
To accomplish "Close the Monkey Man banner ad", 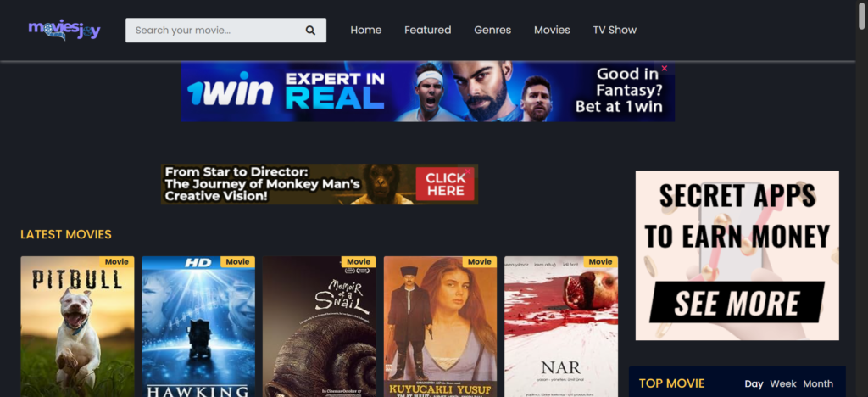I will coord(468,171).
